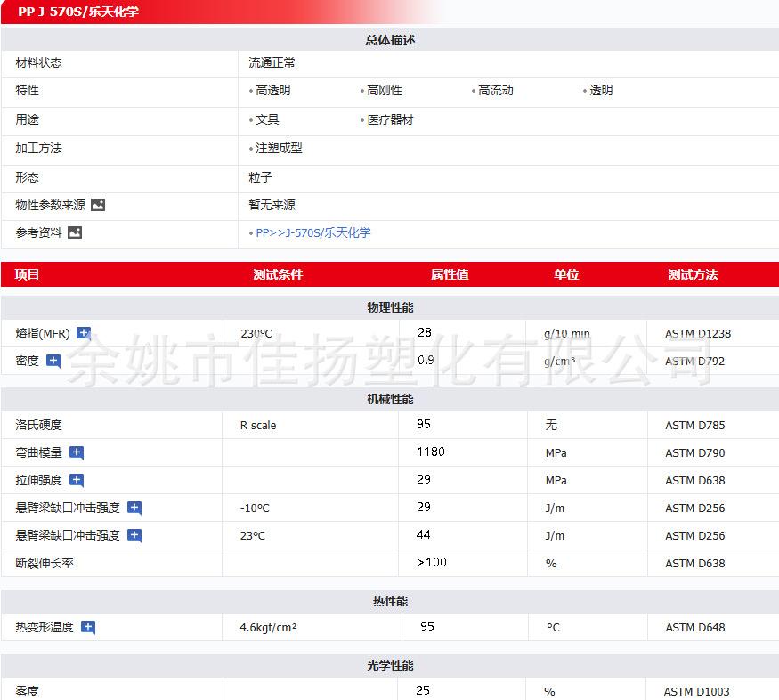Expand the plus icon next to 熔指(MFR)
Viewport: 779px width, 700px height.
[84, 333]
